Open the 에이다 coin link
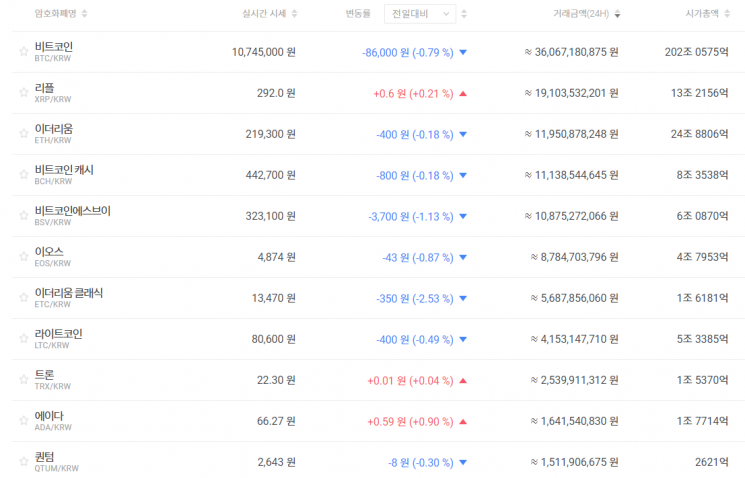 coord(49,416)
